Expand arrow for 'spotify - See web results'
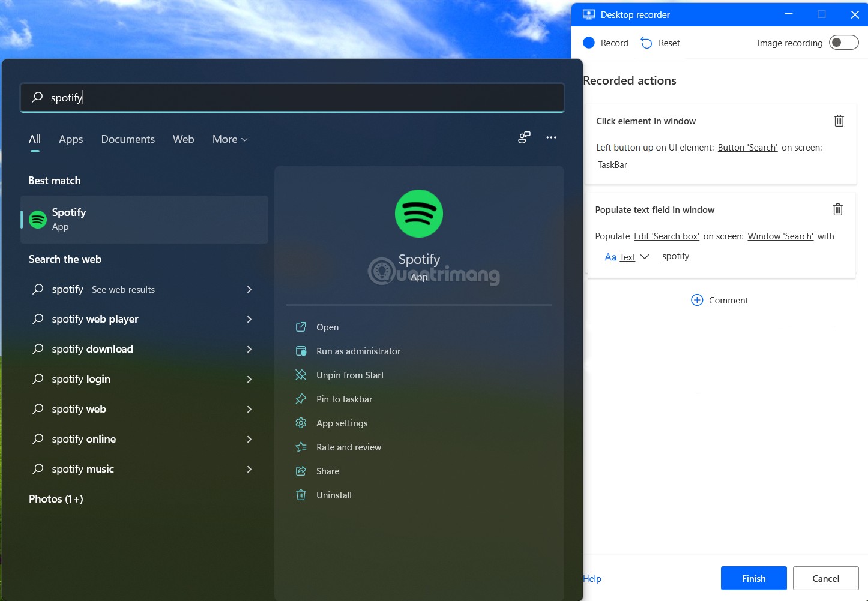Viewport: 868px width, 601px height. tap(249, 289)
